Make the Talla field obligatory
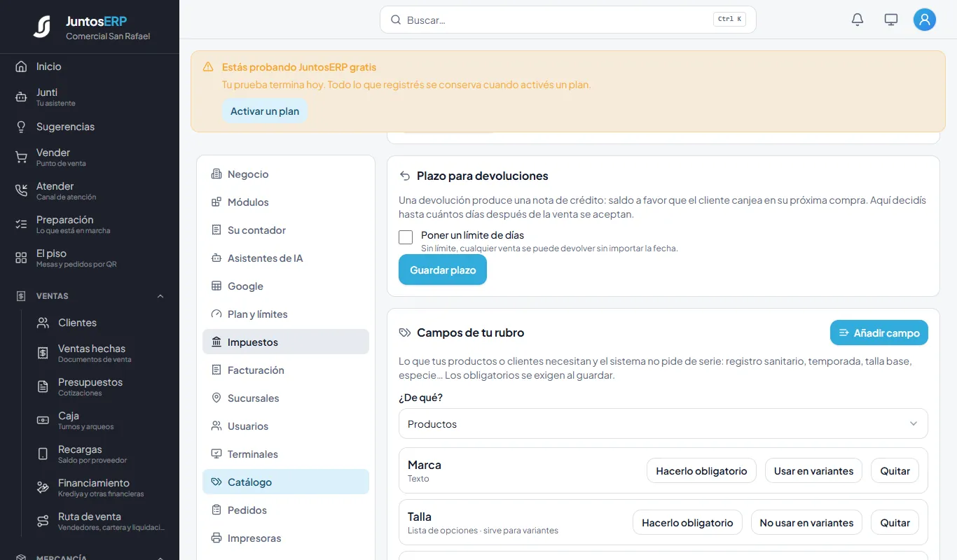Screen dimensions: 957x560 [687, 523]
